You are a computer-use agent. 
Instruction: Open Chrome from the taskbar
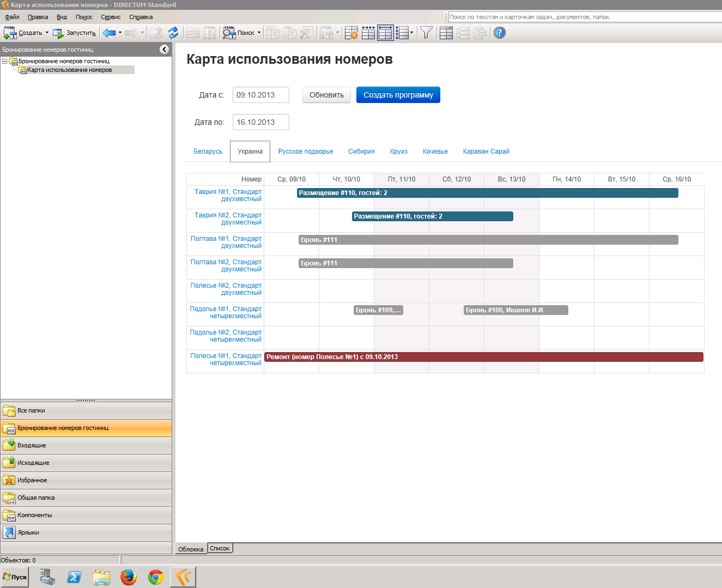[156, 577]
